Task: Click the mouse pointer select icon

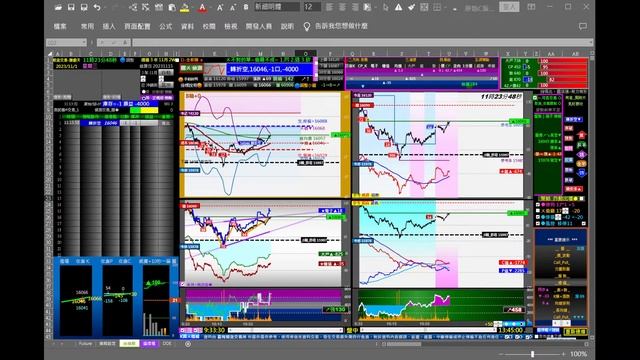Action: (x=385, y=7)
